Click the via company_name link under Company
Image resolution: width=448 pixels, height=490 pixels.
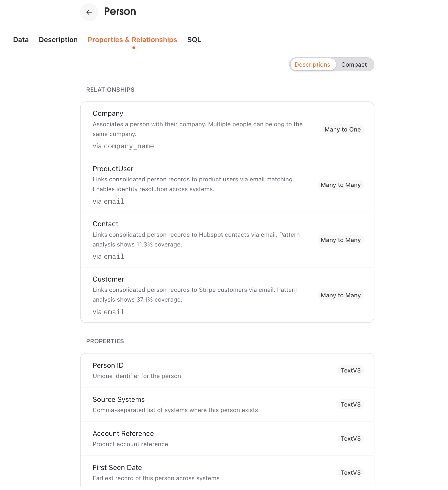123,146
